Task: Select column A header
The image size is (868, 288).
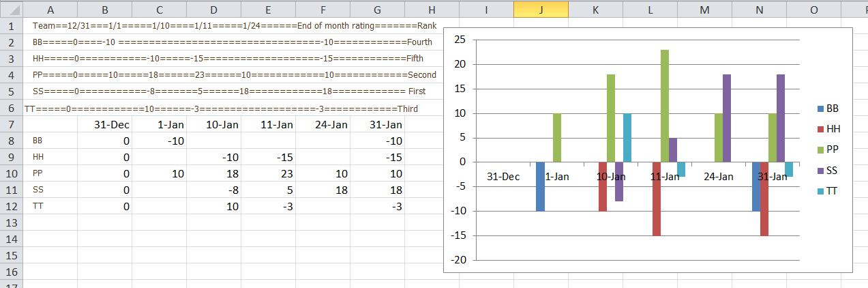Action: [x=50, y=9]
